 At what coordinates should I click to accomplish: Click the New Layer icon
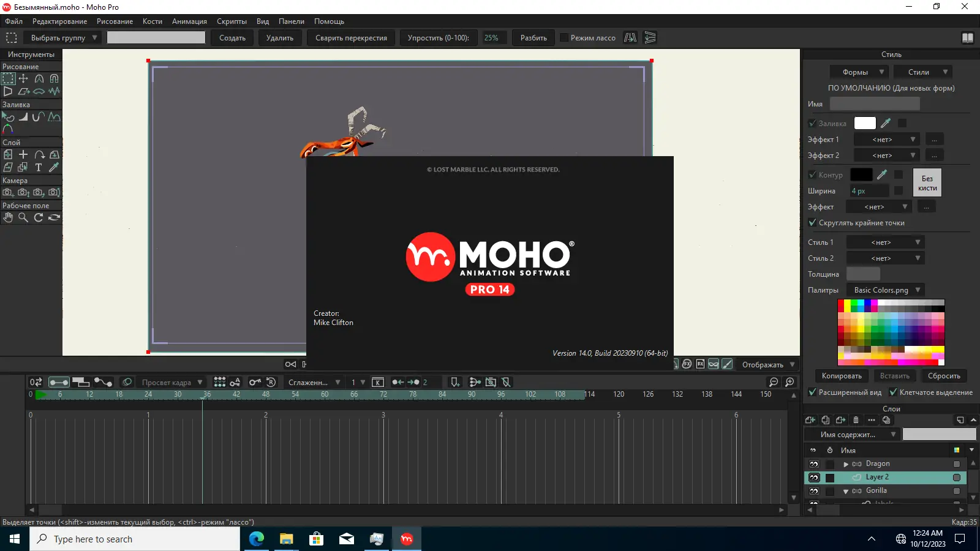point(810,420)
